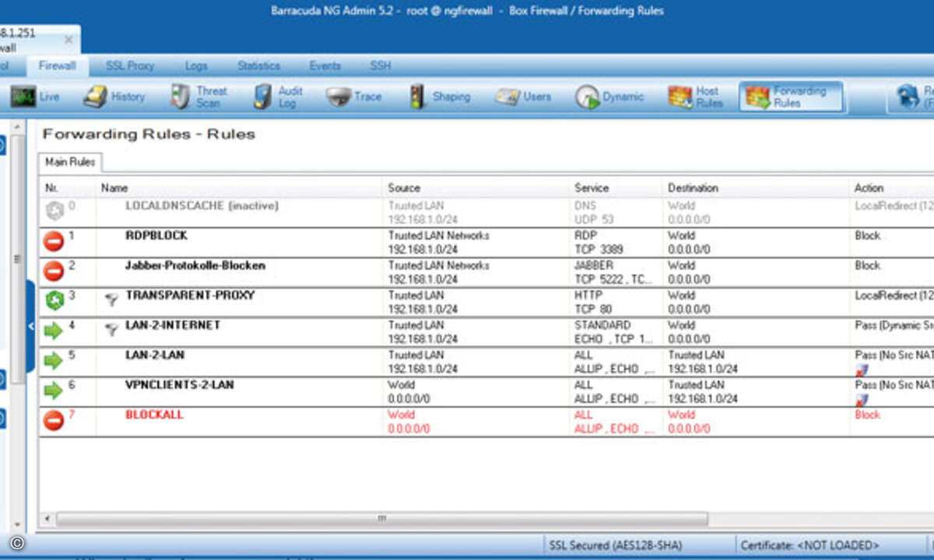Viewport: 934px width, 560px height.
Task: Click filter icon beside LAN-2-INTERNET name
Action: pos(111,328)
